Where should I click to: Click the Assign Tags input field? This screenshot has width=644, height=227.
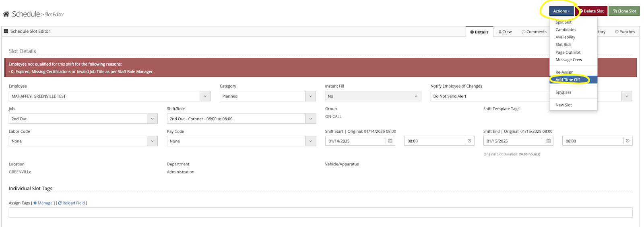(320, 212)
